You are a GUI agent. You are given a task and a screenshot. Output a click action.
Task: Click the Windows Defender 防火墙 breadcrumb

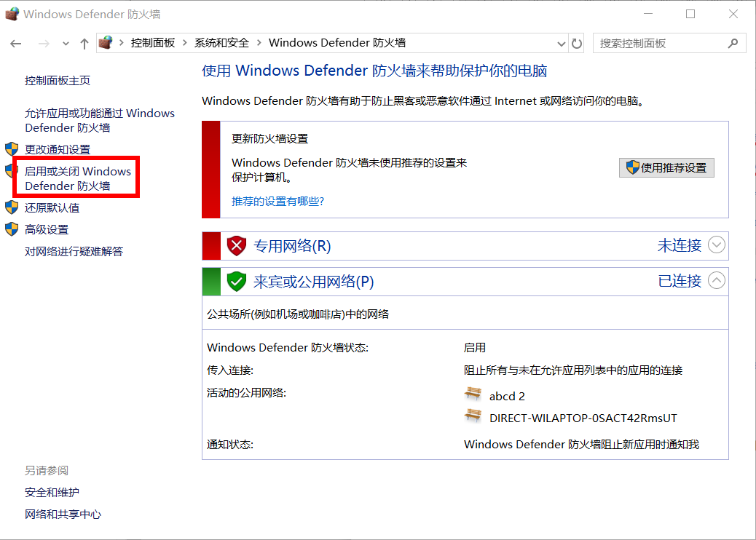pos(337,43)
